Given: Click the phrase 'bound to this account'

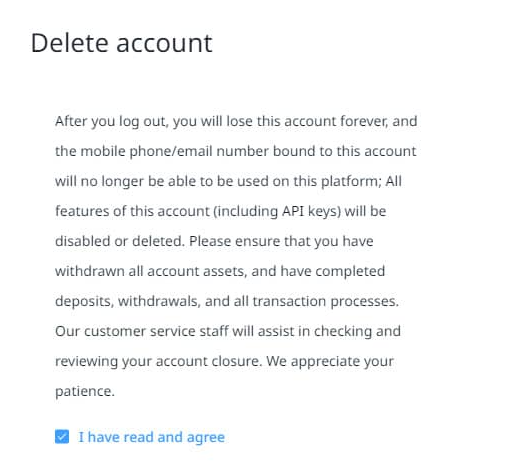Looking at the screenshot, I should tap(345, 151).
